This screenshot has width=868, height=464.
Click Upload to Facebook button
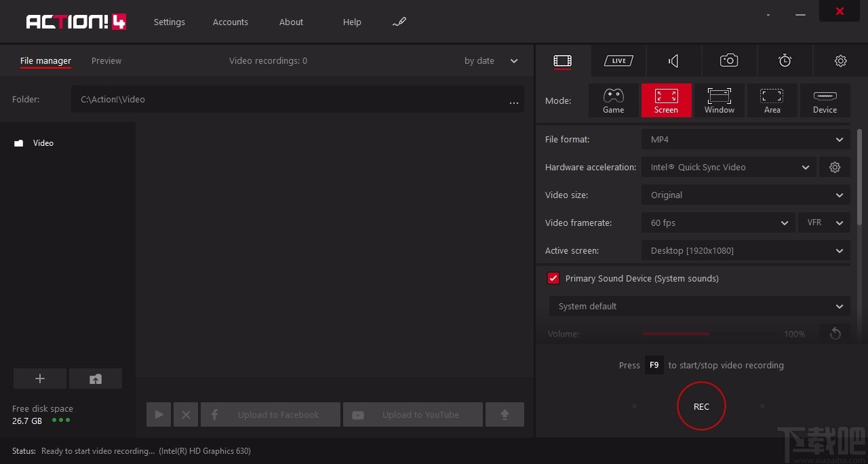click(x=271, y=414)
